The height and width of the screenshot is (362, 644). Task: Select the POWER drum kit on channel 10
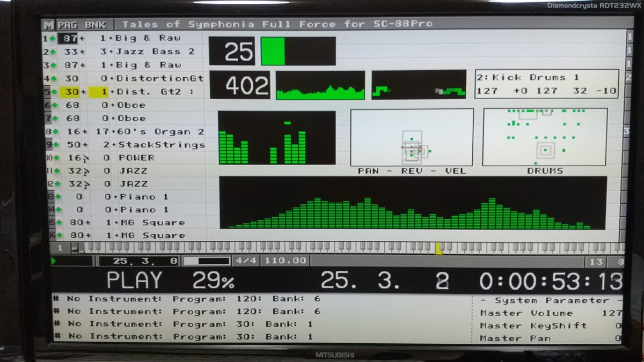[136, 158]
